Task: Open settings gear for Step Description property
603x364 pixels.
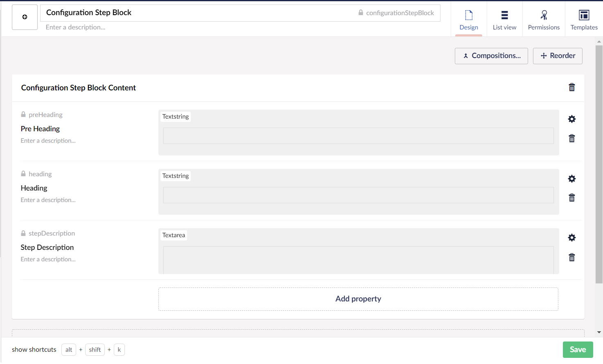Action: coord(571,238)
